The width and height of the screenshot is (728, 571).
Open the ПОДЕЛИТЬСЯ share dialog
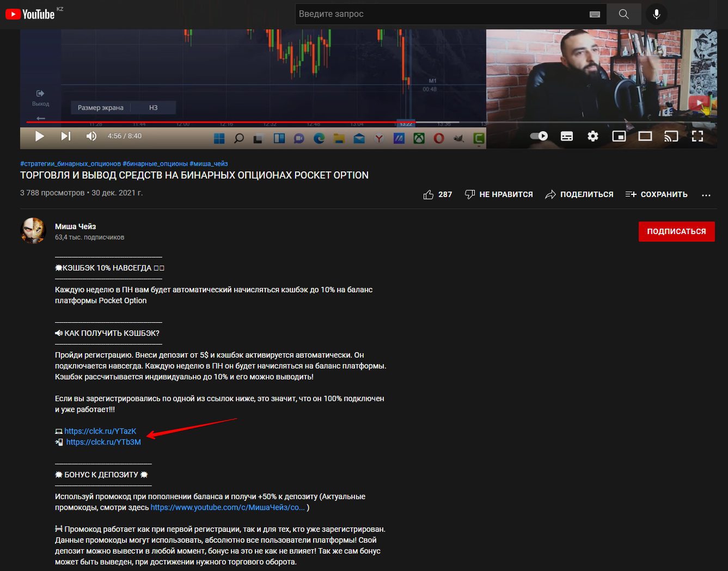(579, 194)
